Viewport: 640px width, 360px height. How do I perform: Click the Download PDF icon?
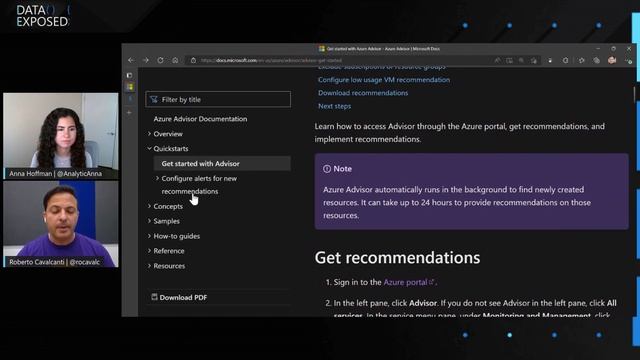154,297
